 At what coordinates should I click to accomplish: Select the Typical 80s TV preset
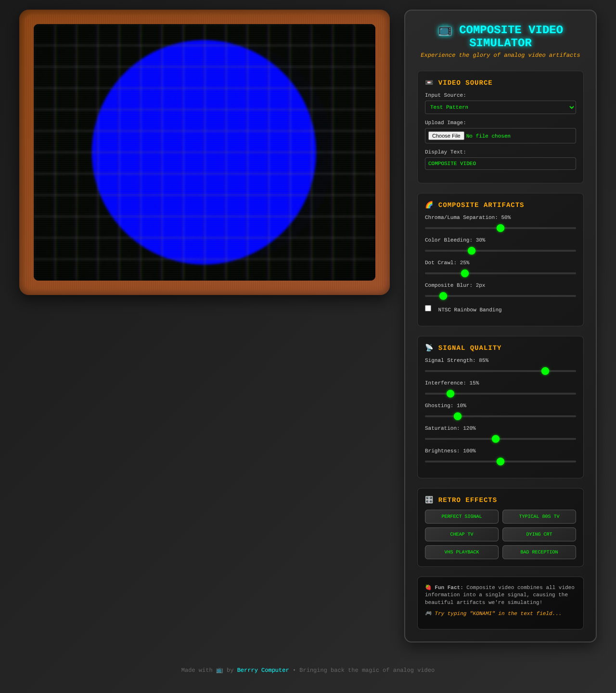tap(539, 516)
